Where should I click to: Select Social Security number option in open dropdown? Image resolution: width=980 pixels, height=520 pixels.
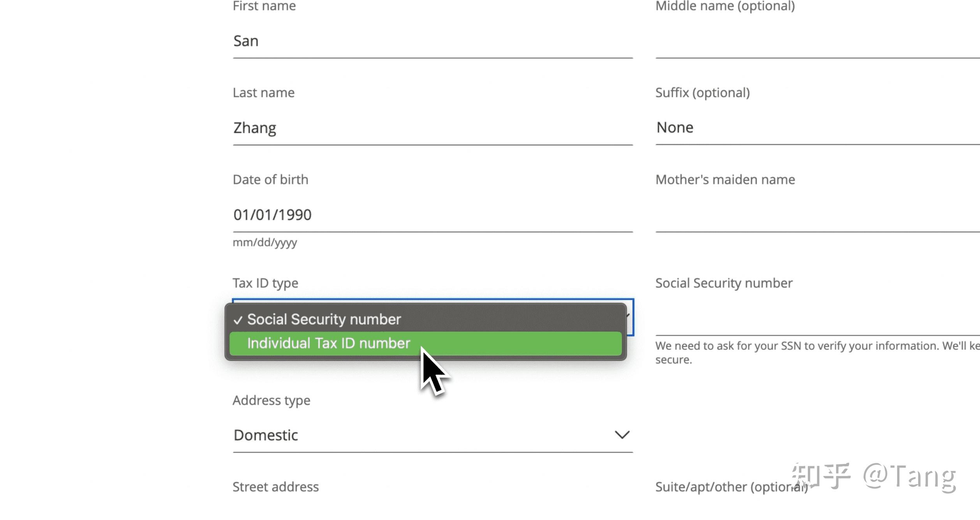pos(324,320)
